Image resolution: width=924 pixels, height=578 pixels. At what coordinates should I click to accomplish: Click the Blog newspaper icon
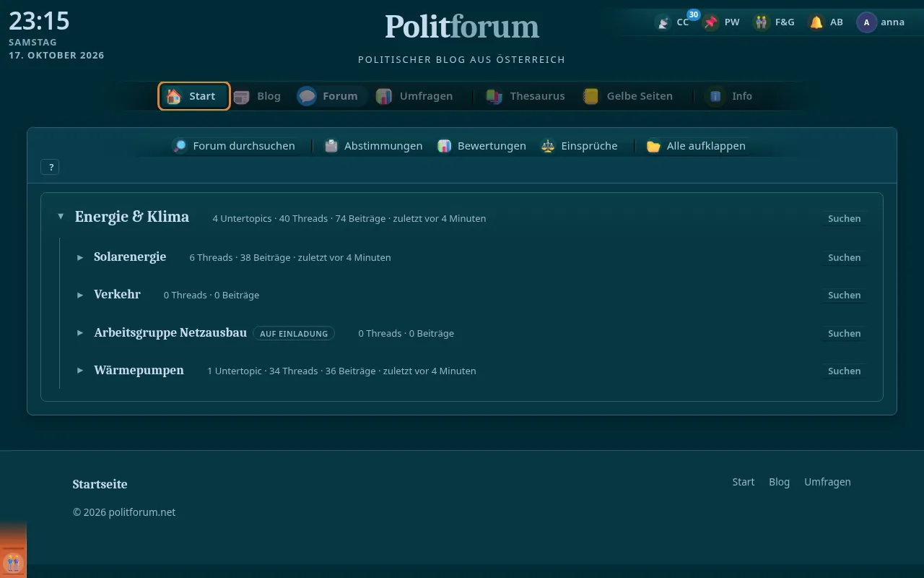pos(241,96)
